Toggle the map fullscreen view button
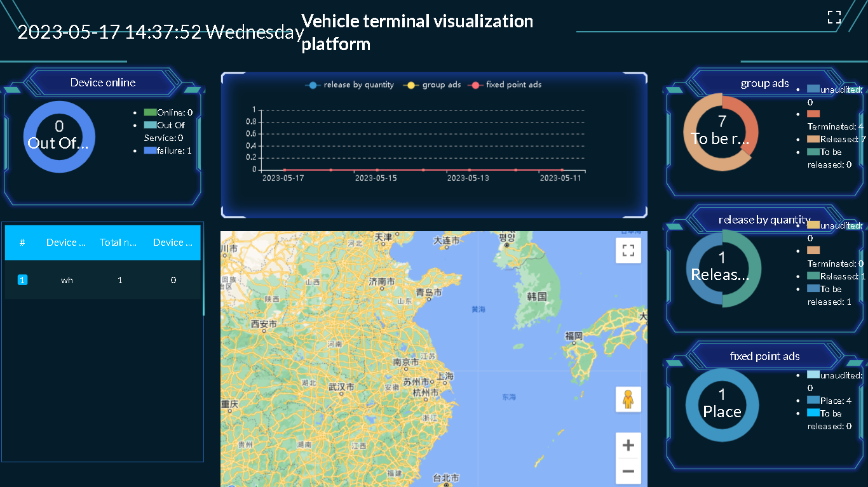This screenshot has width=868, height=487. click(628, 250)
